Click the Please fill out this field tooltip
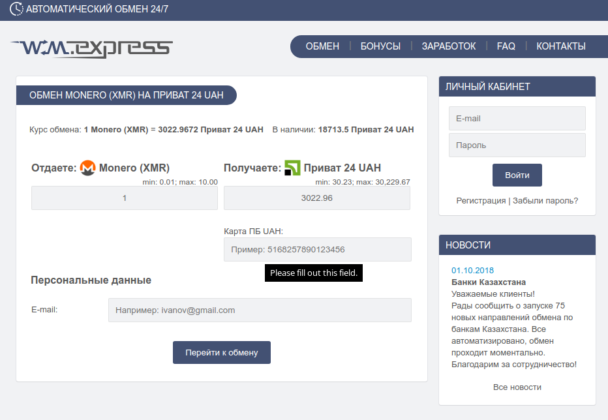 (x=314, y=273)
